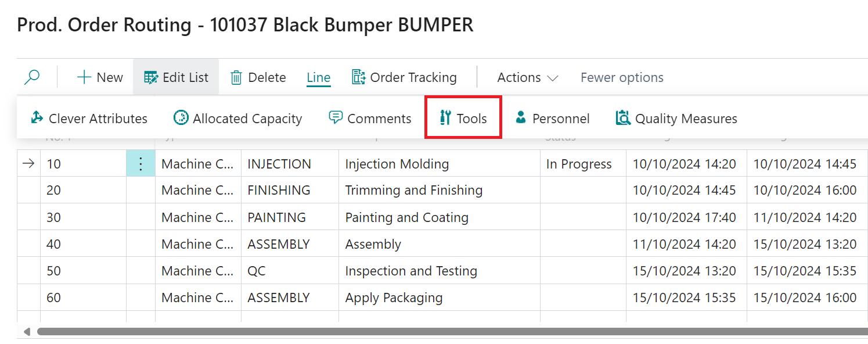This screenshot has height=344, width=868.
Task: Open the search magnifier icon
Action: (32, 76)
